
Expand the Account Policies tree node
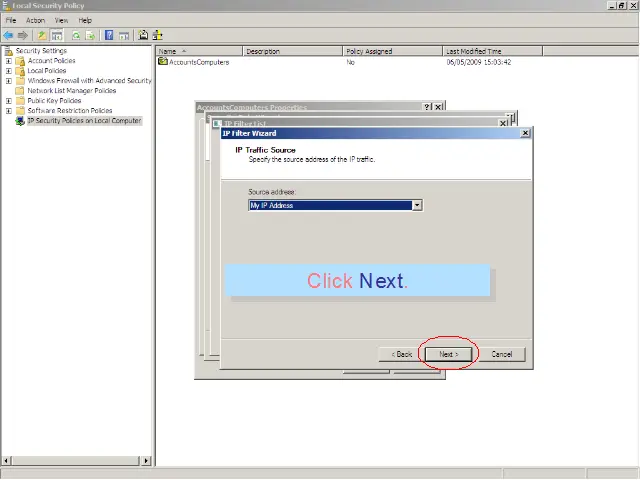8,61
